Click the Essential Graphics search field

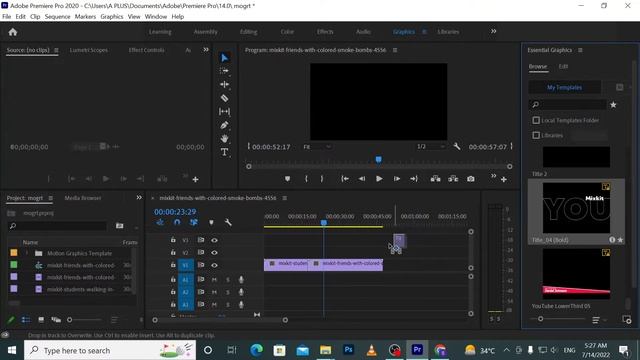coord(567,105)
